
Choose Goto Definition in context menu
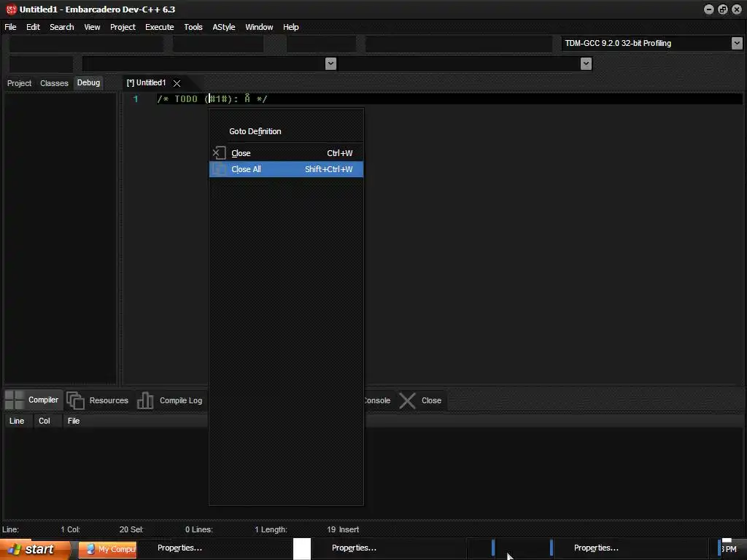pos(286,131)
